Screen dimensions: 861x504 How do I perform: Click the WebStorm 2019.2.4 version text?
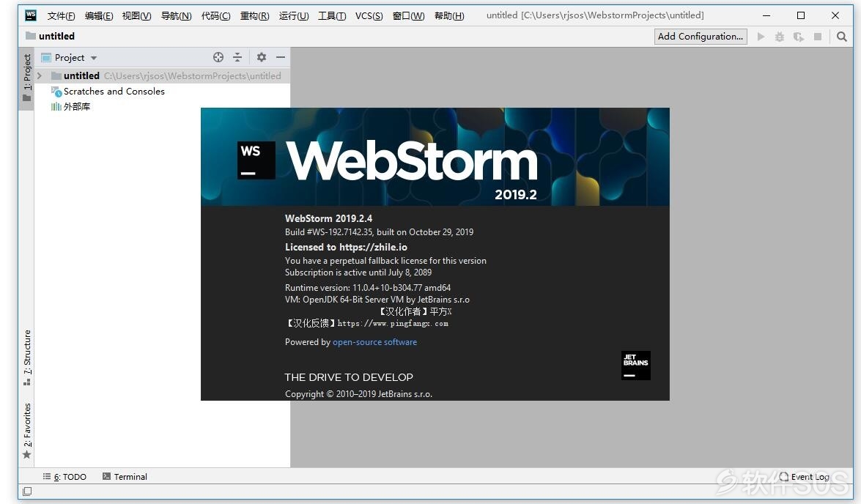tap(328, 218)
